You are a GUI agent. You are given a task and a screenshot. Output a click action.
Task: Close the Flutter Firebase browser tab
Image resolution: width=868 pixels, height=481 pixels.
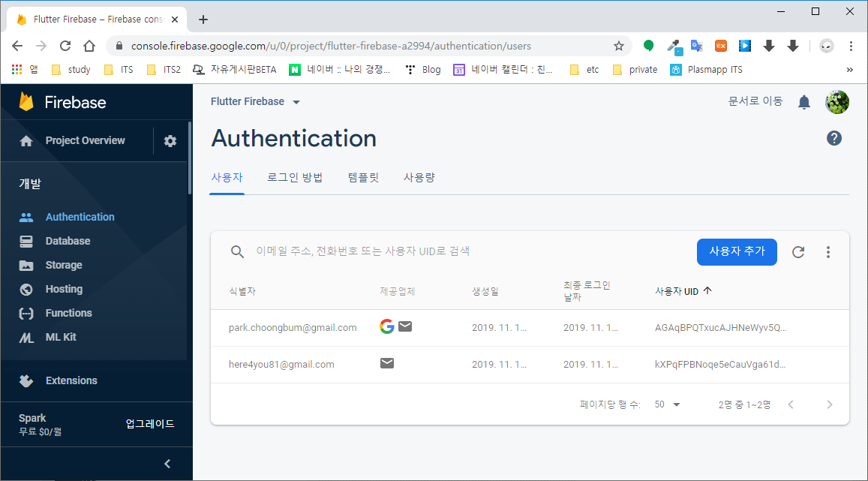pos(175,20)
